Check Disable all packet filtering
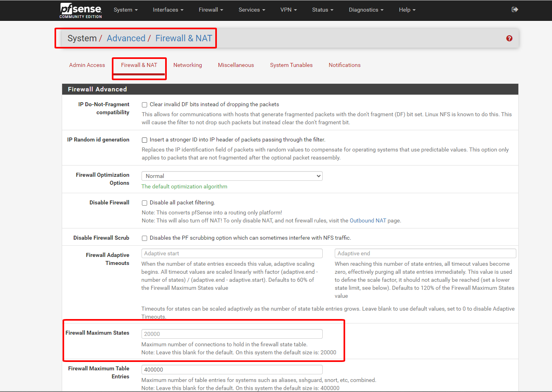 144,203
